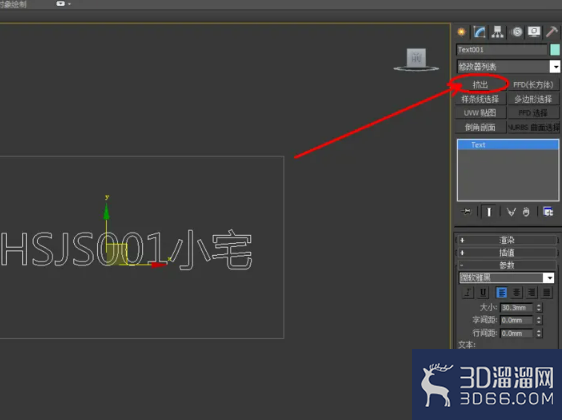This screenshot has width=562, height=420.
Task: Set text alignment to center
Action: 516,293
